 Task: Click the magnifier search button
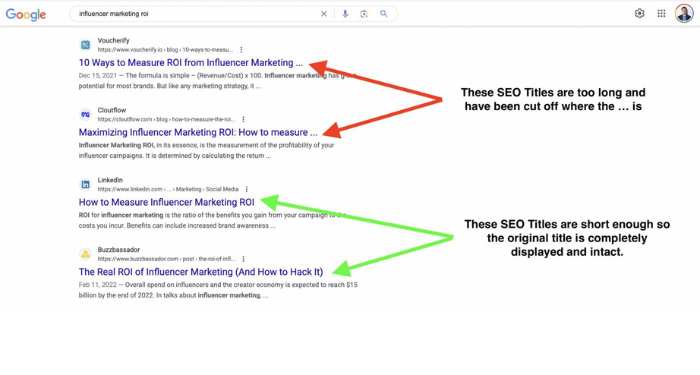coord(383,14)
